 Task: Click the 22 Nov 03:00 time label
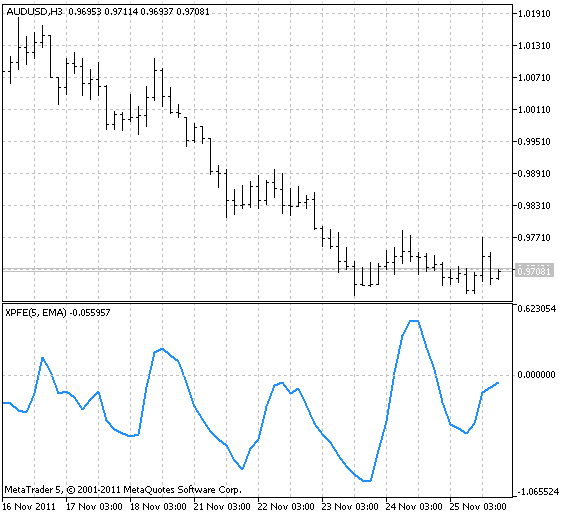(286, 507)
